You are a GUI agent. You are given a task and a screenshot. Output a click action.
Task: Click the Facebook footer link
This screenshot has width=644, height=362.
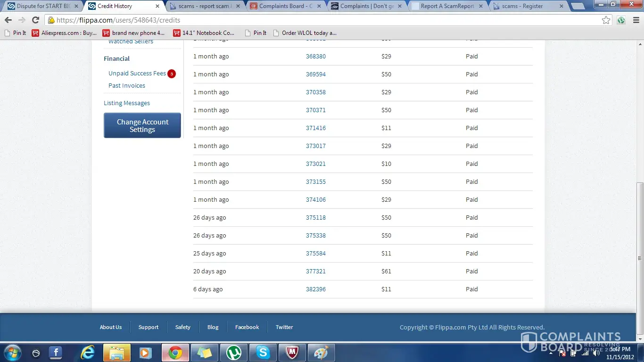pyautogui.click(x=247, y=327)
